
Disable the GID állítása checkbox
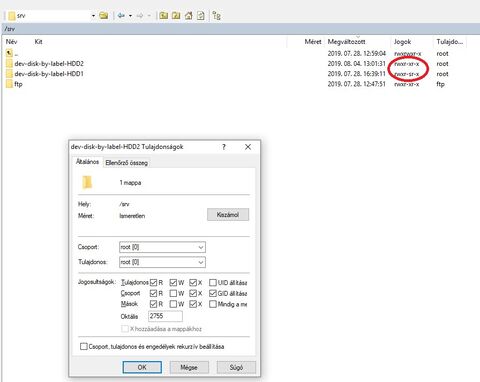(x=213, y=293)
